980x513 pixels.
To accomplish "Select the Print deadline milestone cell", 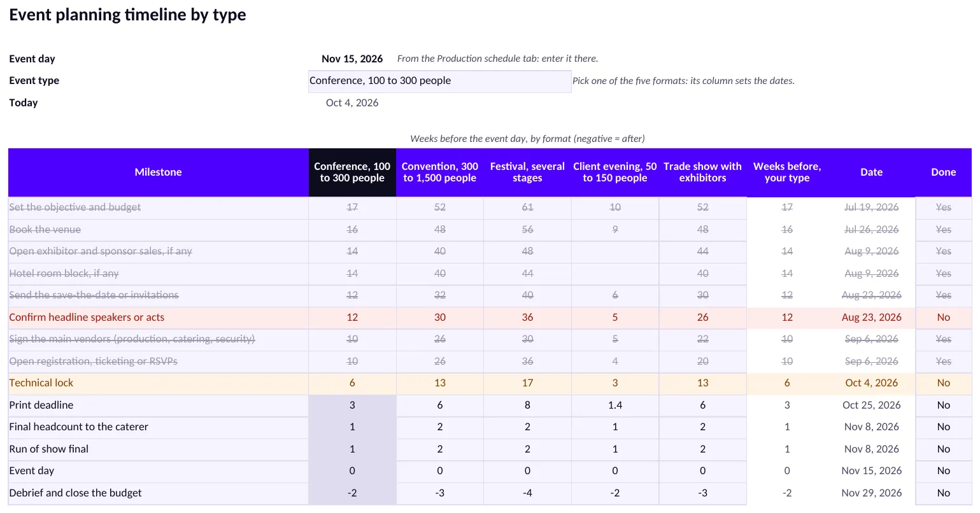I will (x=159, y=405).
